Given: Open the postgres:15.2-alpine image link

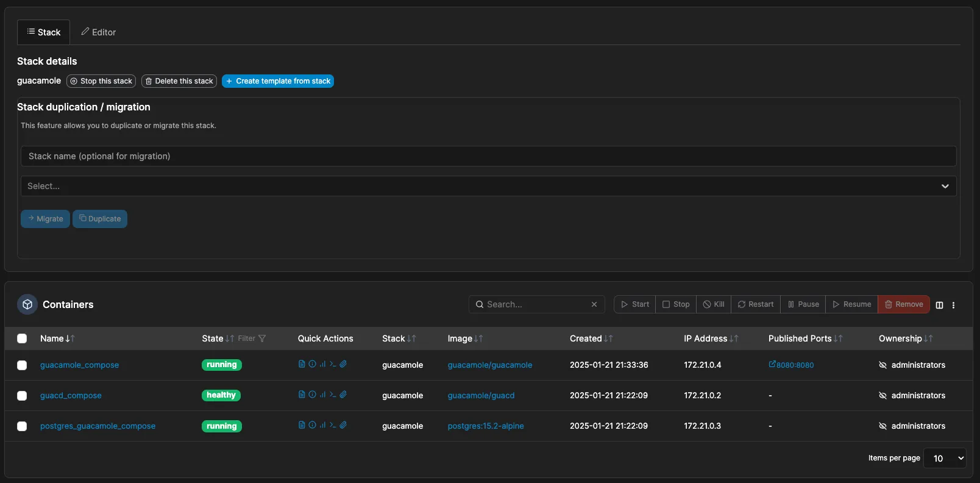Looking at the screenshot, I should pos(486,426).
